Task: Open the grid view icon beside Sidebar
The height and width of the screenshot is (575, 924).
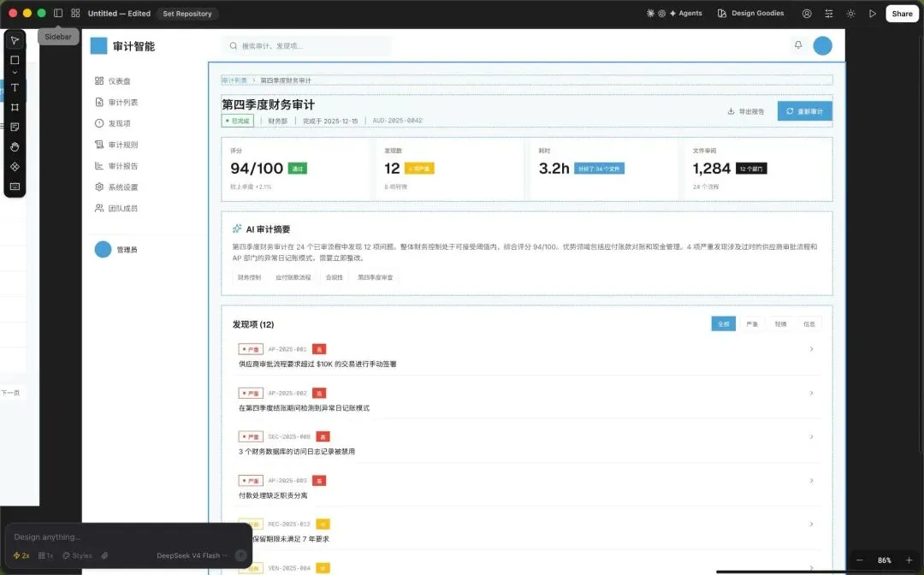Action: (75, 13)
